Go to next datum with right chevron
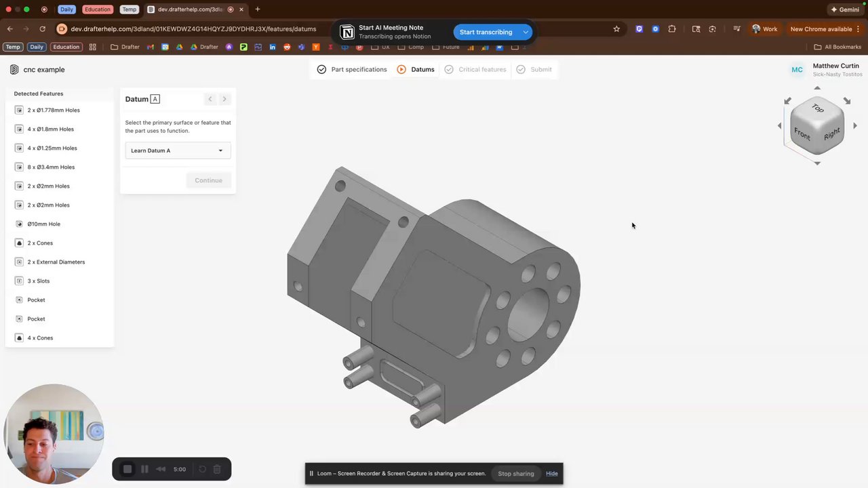Screen dimensions: 868x488 click(224, 99)
